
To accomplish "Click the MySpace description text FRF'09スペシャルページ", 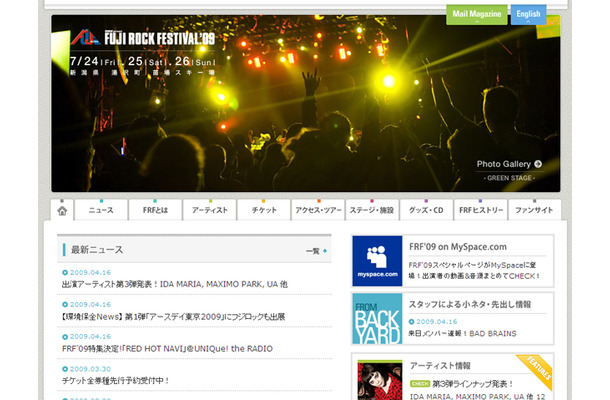I will (x=472, y=270).
